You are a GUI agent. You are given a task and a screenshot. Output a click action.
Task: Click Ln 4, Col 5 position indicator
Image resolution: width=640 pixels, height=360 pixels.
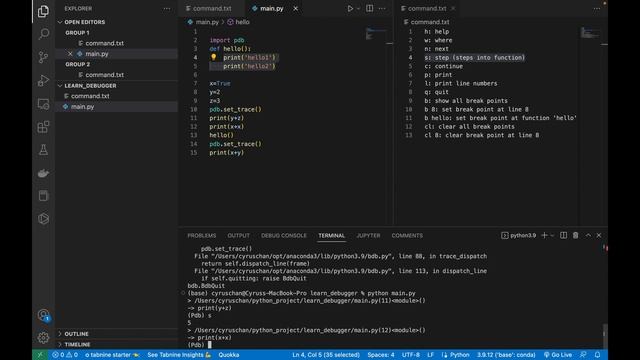(x=326, y=355)
